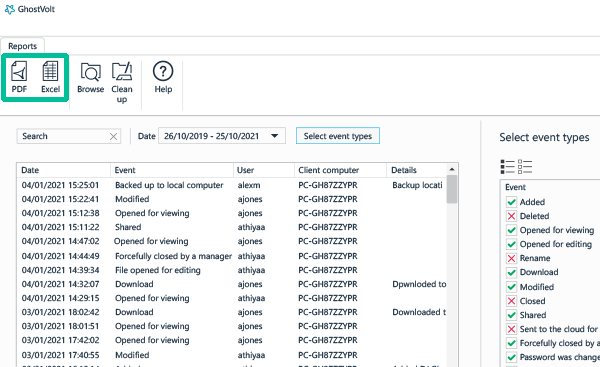This screenshot has width=600, height=367.
Task: Switch to the Reports tab
Action: pyautogui.click(x=23, y=46)
